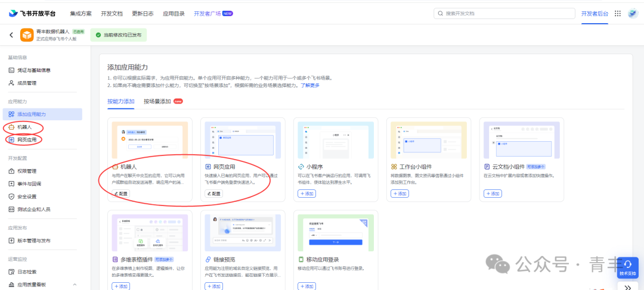Click 添加 button on 工作台小组件 card

[400, 193]
